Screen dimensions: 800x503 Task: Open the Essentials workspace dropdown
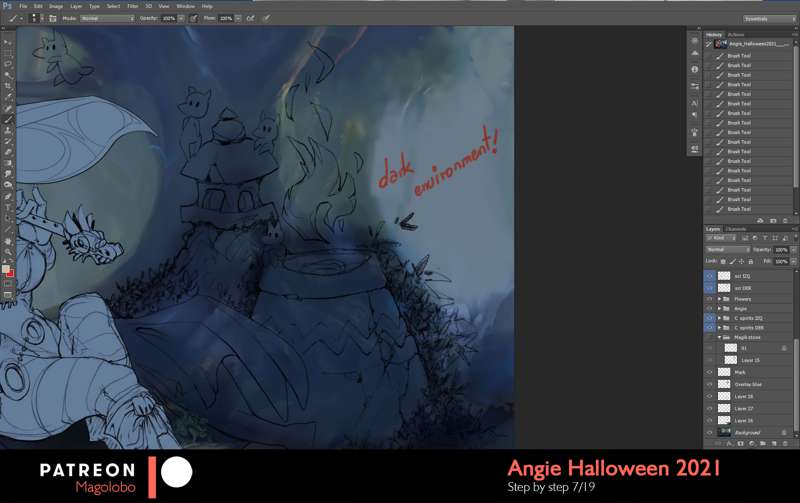[769, 18]
